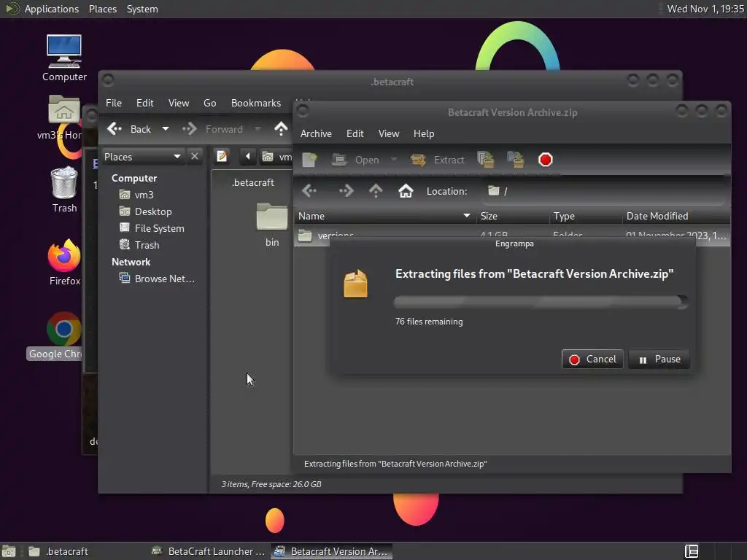Click the new archive icon in Engrampa toolbar
This screenshot has height=560, width=747.
tap(309, 160)
